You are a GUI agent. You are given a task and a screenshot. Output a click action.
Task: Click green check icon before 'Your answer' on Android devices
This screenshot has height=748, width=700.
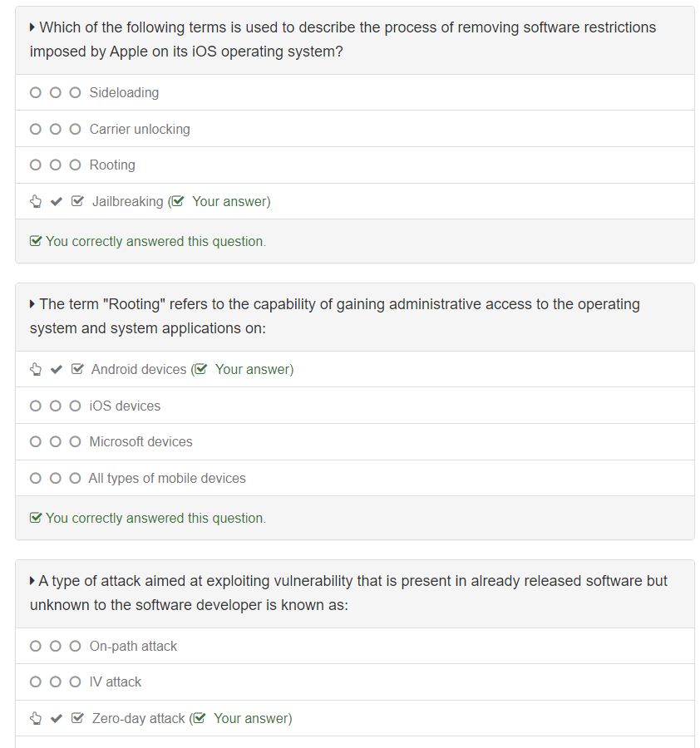200,369
